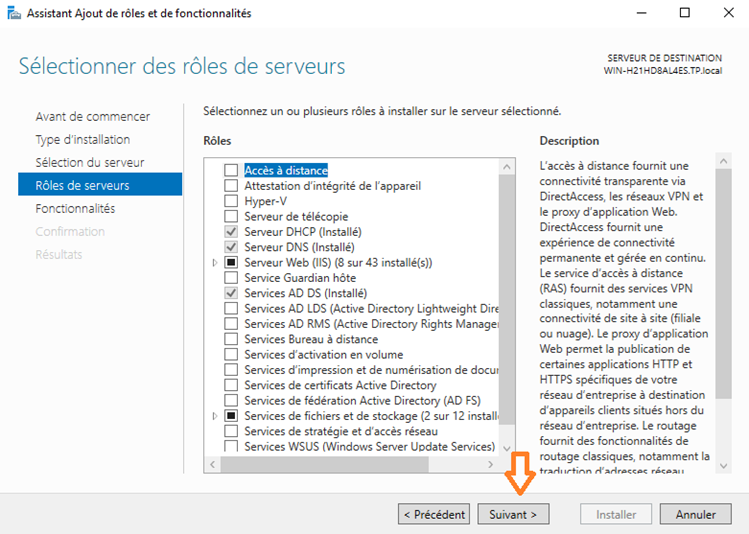Check Services de certificats Active Directory checkbox
Screen dimensions: 749x534
point(231,384)
